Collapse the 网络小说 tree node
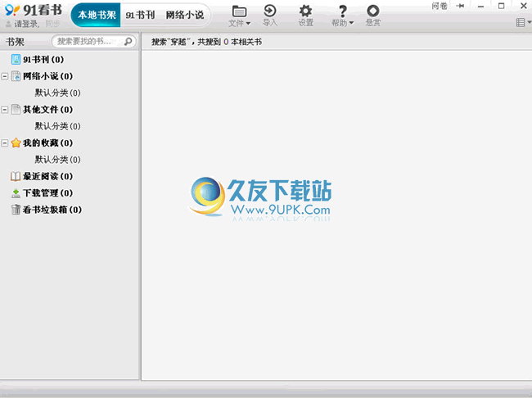 [x=5, y=76]
